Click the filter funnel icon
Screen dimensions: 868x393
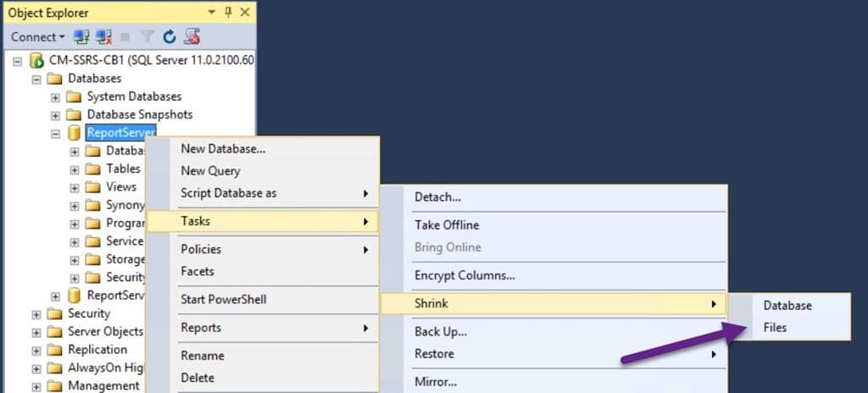point(147,37)
